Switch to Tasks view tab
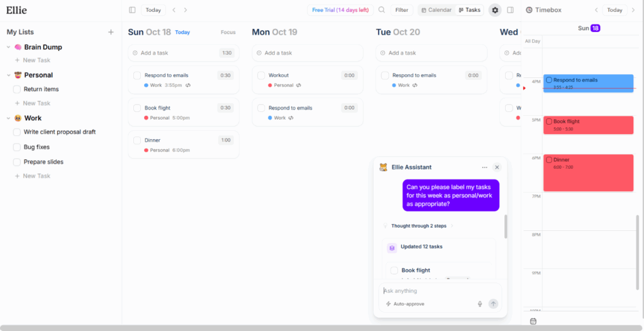Viewport: 644px width, 331px height. 469,10
